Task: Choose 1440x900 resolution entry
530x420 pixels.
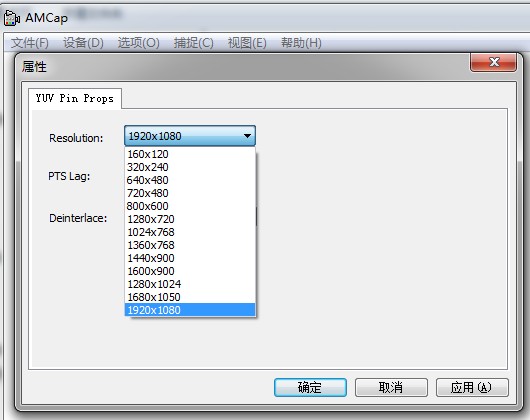Action: pos(190,258)
